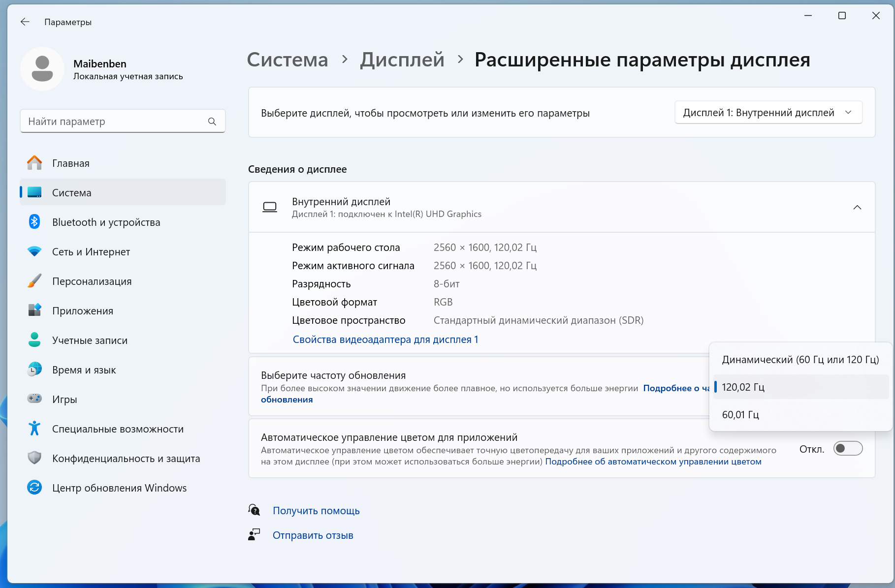Screen dimensions: 895x588
Task: Select Система in the sidebar
Action: (x=123, y=193)
